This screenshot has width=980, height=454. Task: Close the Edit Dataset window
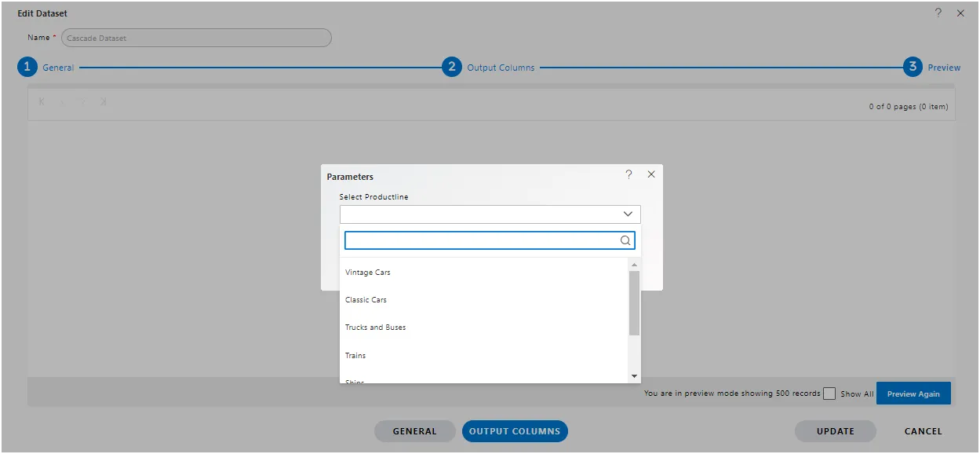coord(960,13)
